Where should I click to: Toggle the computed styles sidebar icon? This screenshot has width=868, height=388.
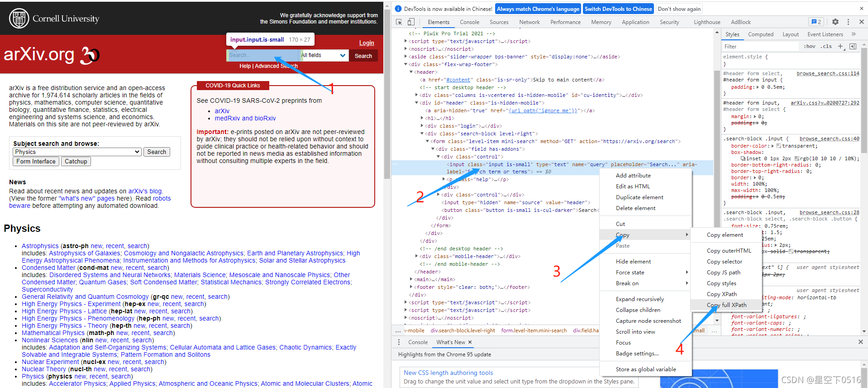[853, 46]
